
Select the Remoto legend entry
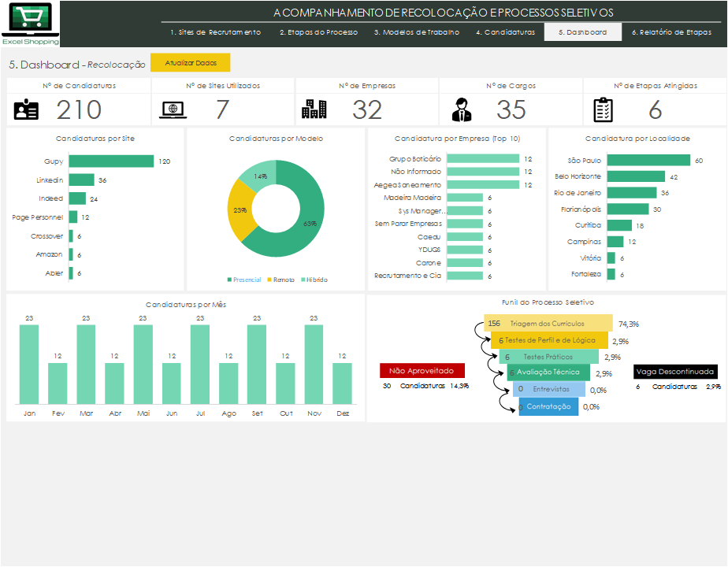(280, 280)
